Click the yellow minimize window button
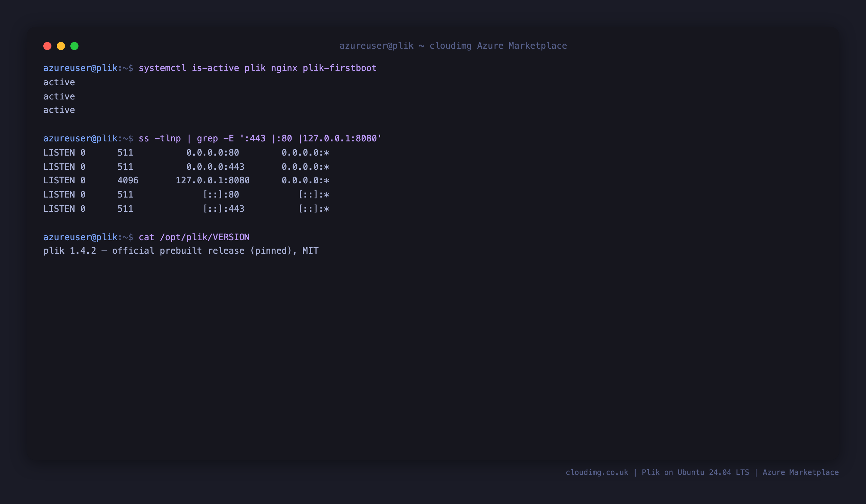 tap(61, 46)
